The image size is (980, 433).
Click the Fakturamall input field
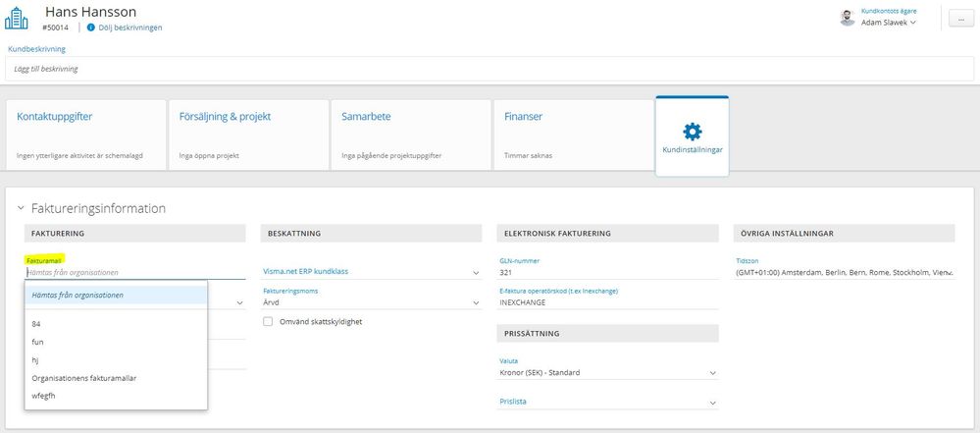(x=135, y=272)
